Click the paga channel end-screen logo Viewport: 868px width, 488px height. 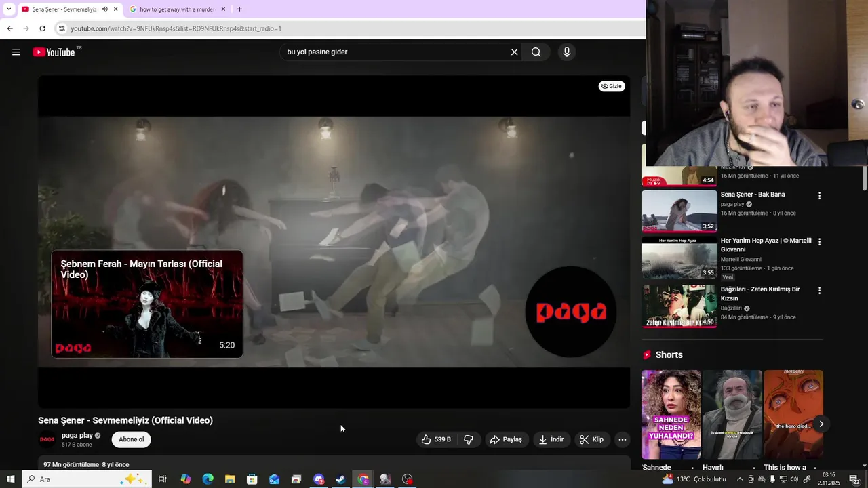click(570, 312)
